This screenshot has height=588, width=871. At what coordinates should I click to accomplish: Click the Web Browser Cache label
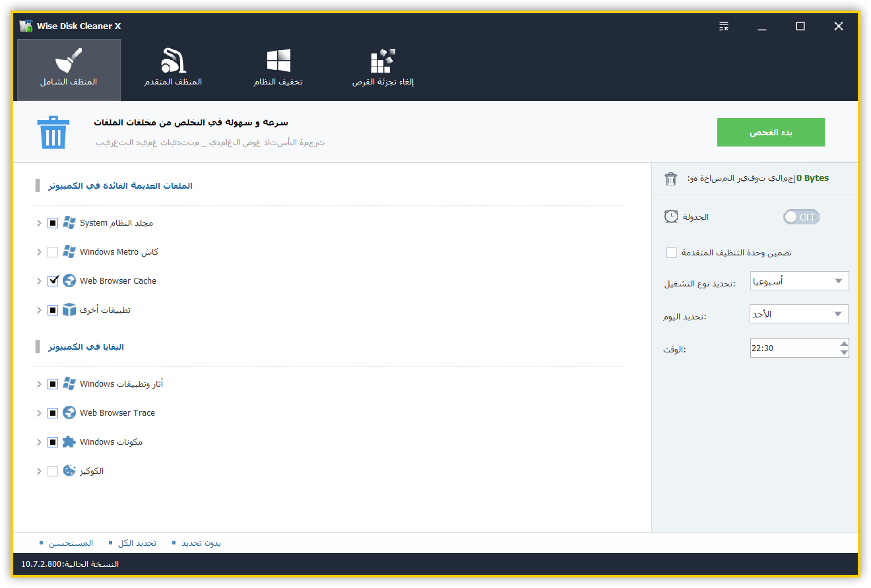pos(118,281)
